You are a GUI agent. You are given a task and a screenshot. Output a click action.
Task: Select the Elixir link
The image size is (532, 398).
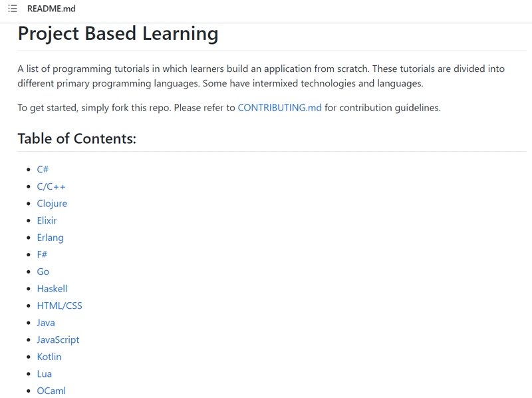pos(47,220)
